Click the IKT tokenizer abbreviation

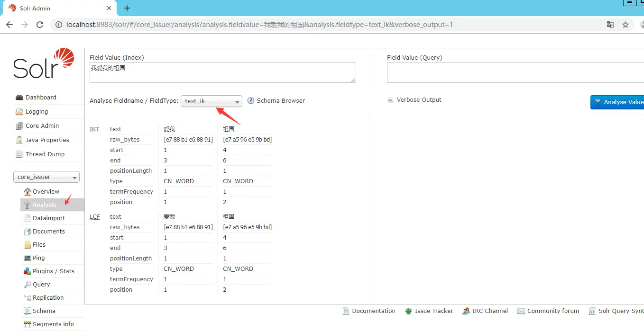click(95, 129)
